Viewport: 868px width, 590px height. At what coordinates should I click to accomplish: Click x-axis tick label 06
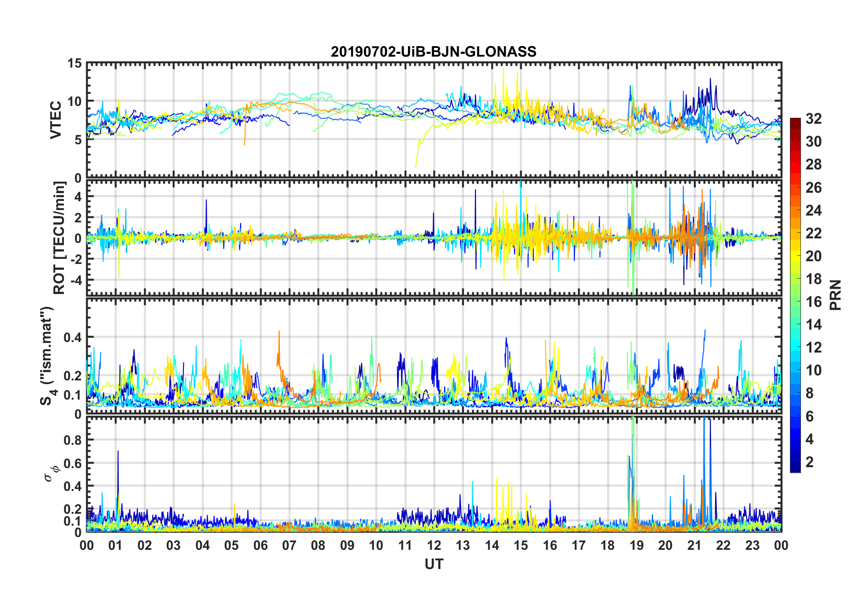point(261,545)
